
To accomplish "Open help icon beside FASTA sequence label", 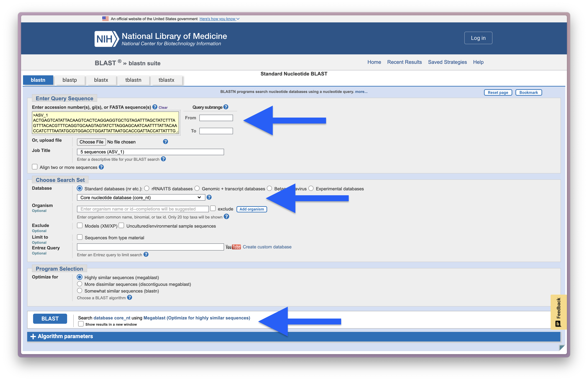I will click(155, 107).
